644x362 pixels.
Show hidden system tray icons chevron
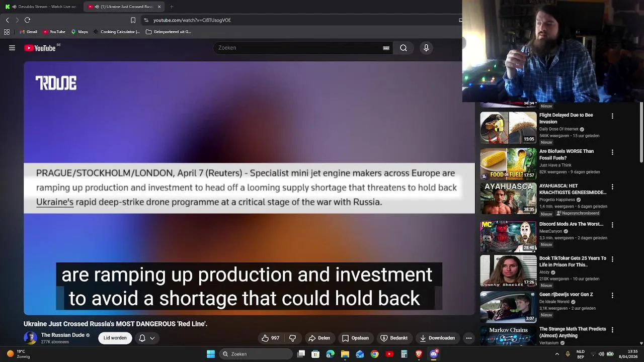(557, 354)
